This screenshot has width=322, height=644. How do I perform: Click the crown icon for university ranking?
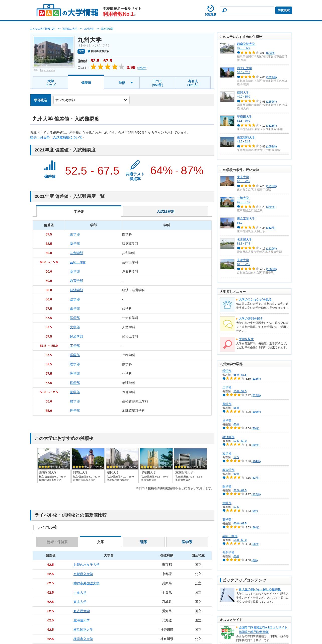pyautogui.click(x=227, y=304)
